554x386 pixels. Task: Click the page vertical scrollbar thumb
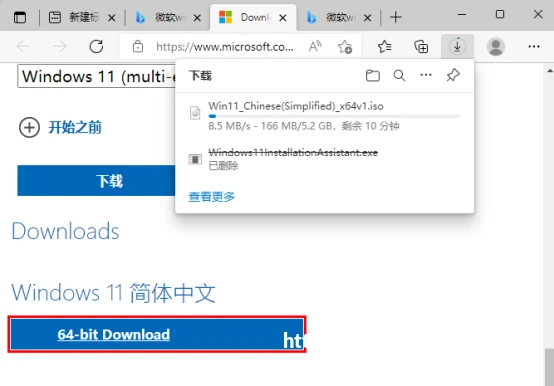[x=549, y=367]
